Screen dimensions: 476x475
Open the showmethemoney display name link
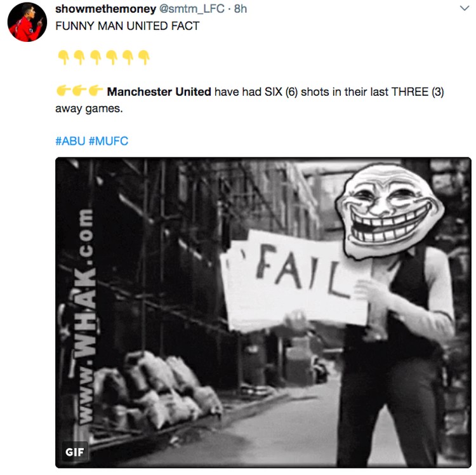coord(105,9)
